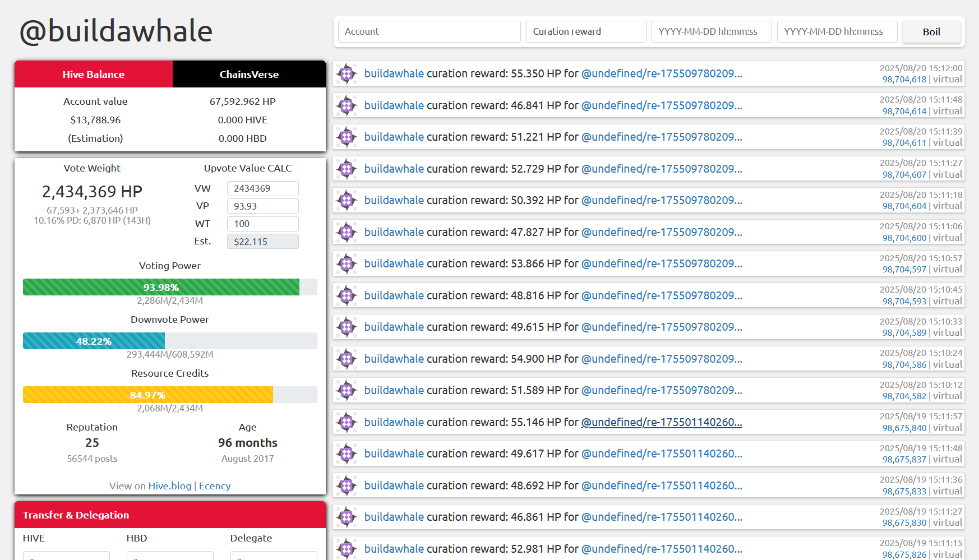Open buildawhale link in 55.350 HP row

(394, 73)
